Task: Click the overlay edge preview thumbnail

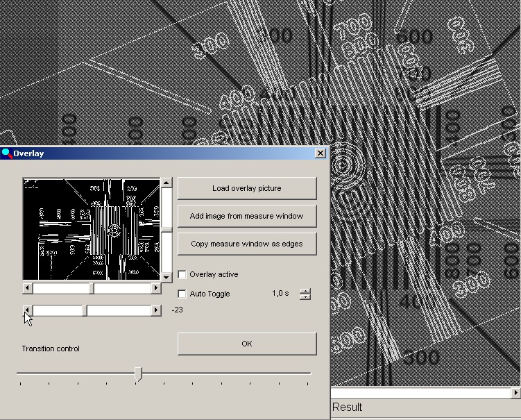Action: [92, 229]
